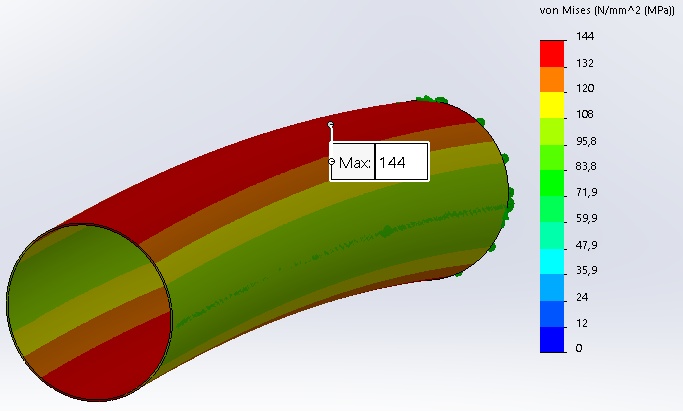Image resolution: width=683 pixels, height=411 pixels.
Task: Click the legend value 108
Action: click(x=585, y=114)
